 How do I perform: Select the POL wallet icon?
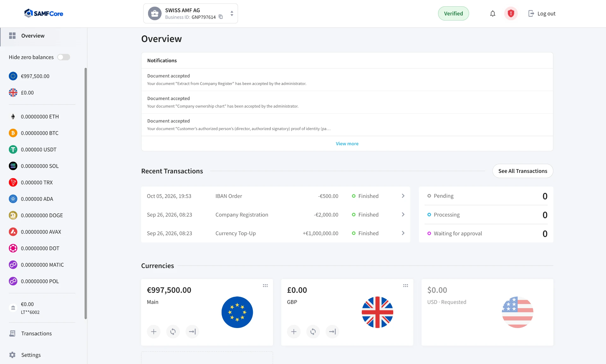13,281
